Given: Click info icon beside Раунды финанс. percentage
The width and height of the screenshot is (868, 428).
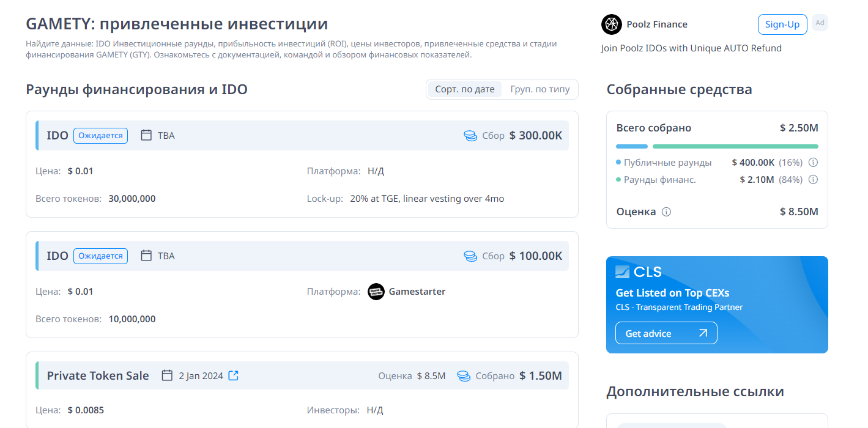Looking at the screenshot, I should pyautogui.click(x=814, y=180).
